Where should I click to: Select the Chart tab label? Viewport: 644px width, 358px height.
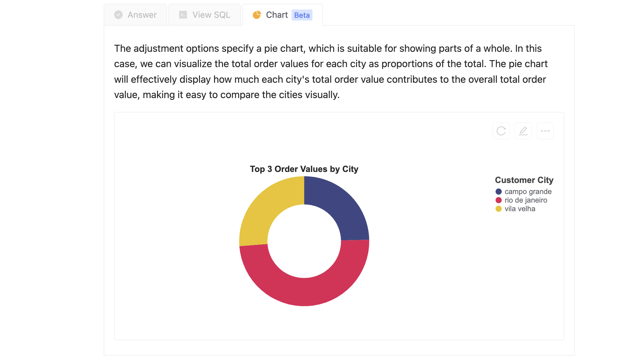click(277, 15)
